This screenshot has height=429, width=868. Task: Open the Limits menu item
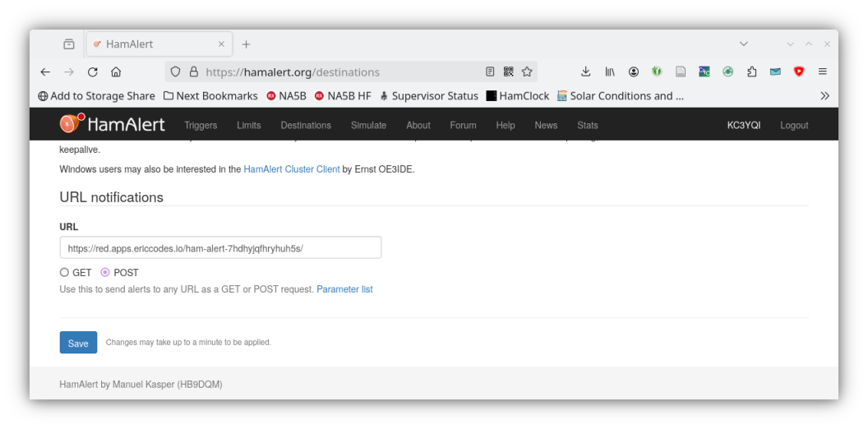click(248, 125)
